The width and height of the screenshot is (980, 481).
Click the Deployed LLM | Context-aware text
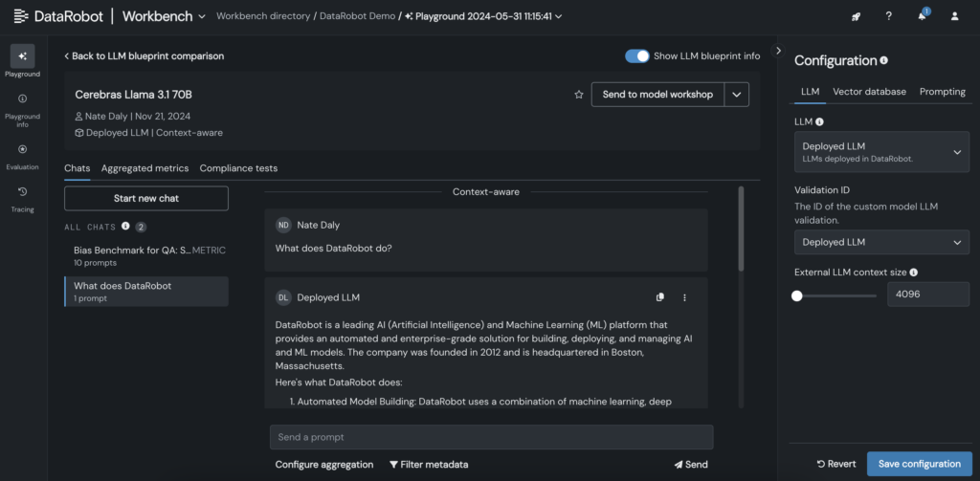(x=148, y=132)
